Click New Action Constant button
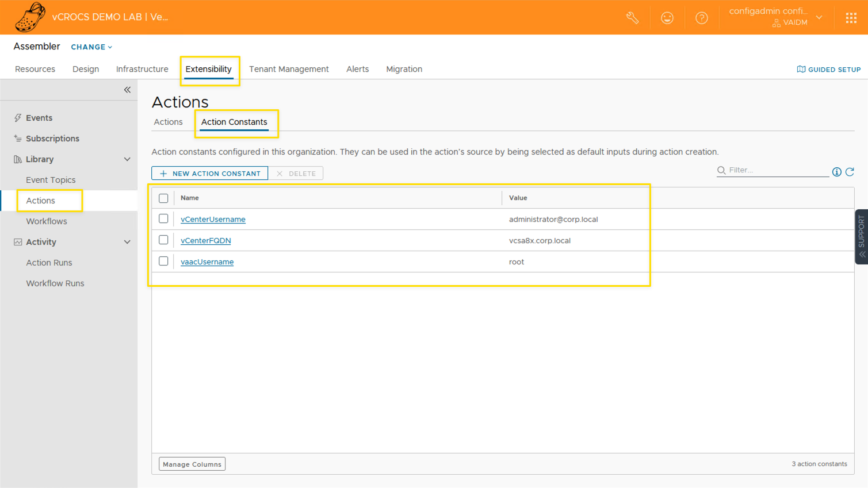868x488 pixels. click(x=210, y=174)
